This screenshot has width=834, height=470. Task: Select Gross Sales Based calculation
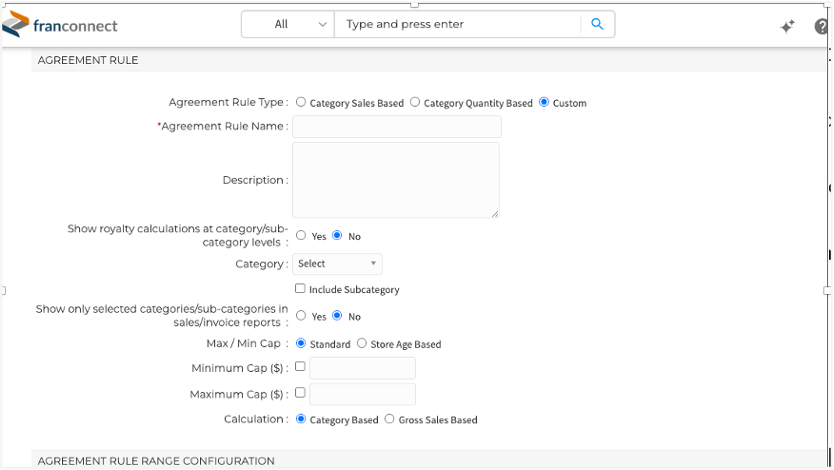coord(390,419)
